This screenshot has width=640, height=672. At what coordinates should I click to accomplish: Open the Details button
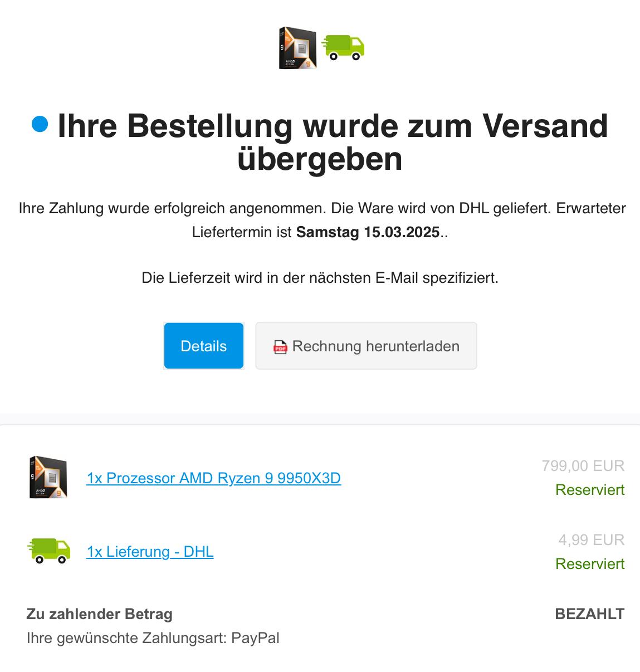[x=203, y=346]
